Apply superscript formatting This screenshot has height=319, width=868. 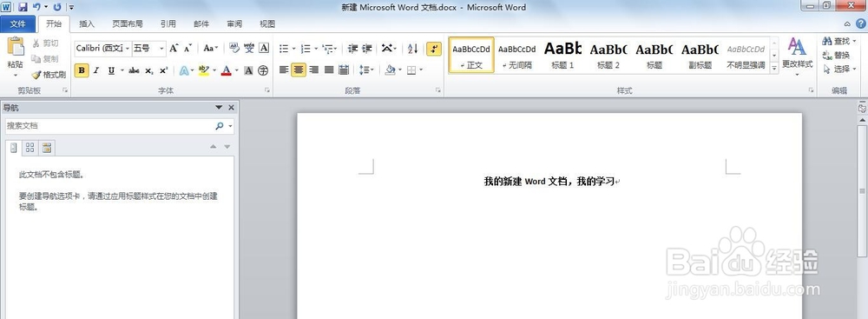163,70
